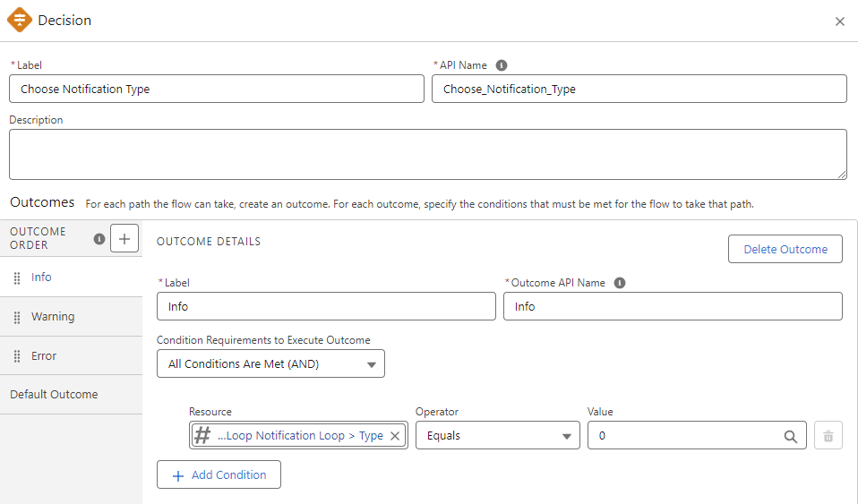
Task: Click the Description resize handle
Action: pyautogui.click(x=842, y=175)
